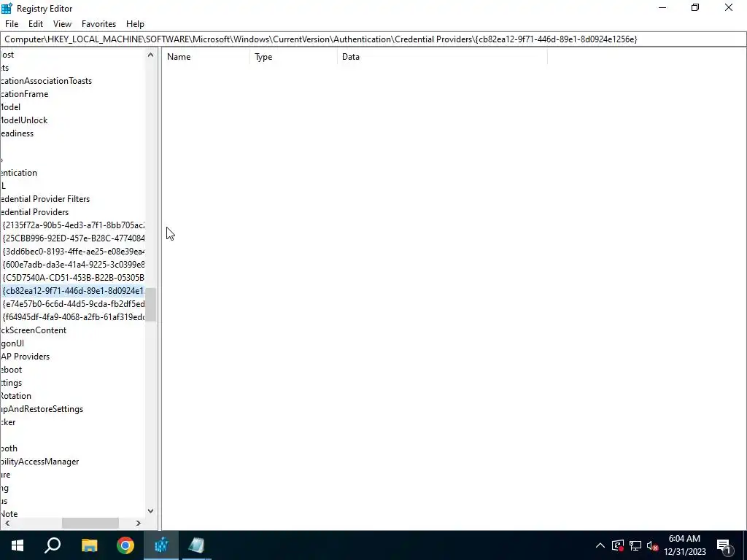Select the {cb82ea12-9f71-446d key
The width and height of the screenshot is (747, 560).
[74, 290]
